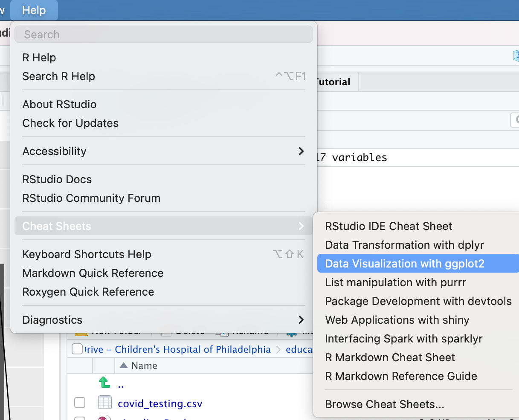Click the green parent directory arrow icon
The width and height of the screenshot is (519, 420).
pos(104,383)
